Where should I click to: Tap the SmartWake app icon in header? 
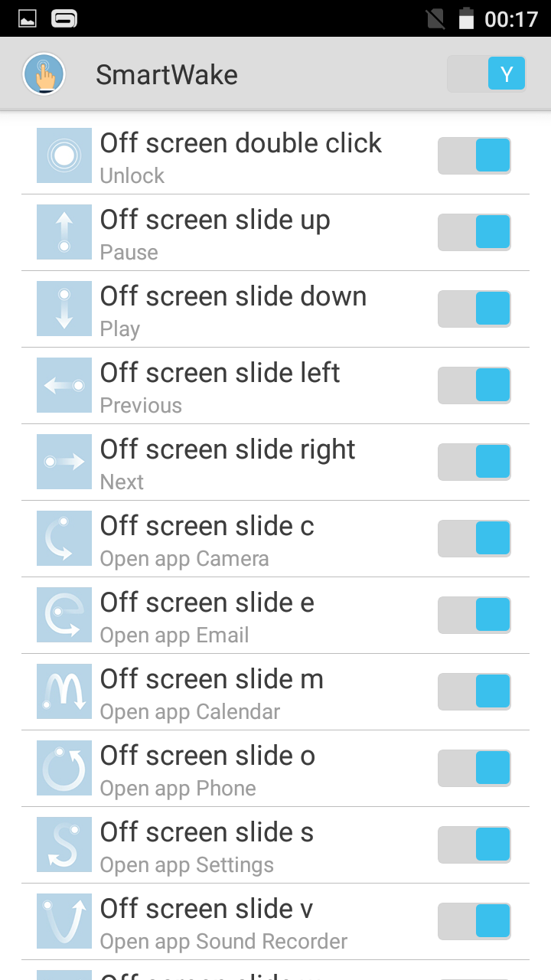point(44,74)
